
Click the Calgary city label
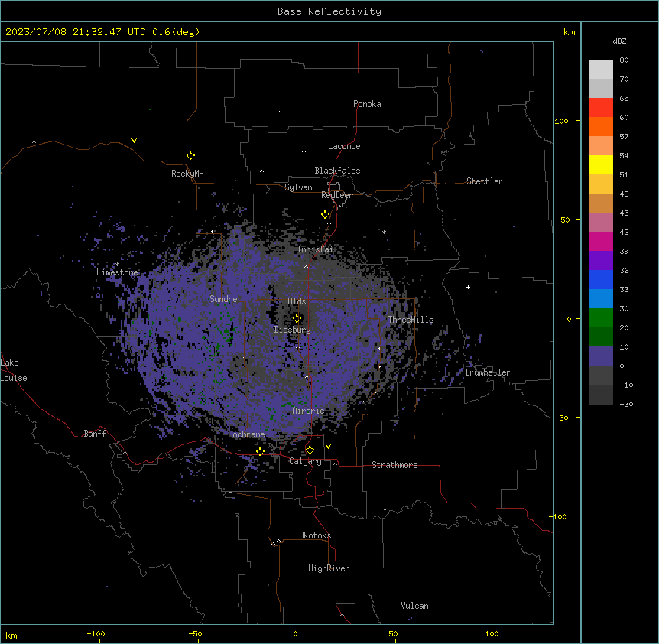[x=305, y=461]
